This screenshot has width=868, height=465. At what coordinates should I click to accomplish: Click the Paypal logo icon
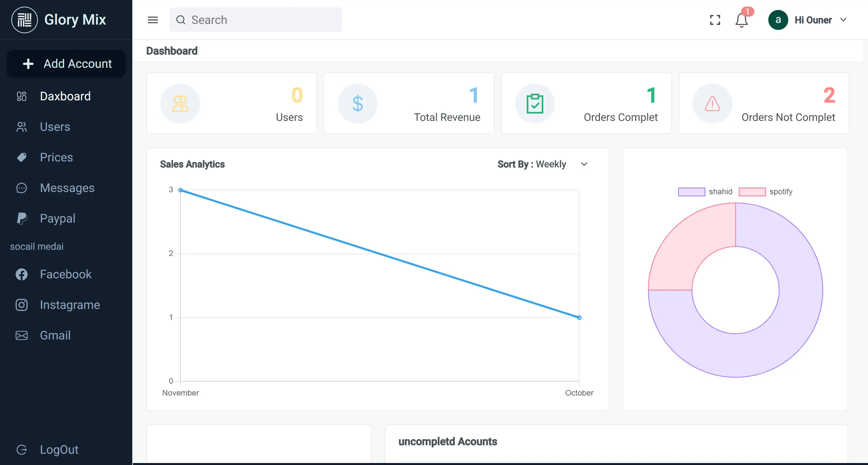(22, 219)
